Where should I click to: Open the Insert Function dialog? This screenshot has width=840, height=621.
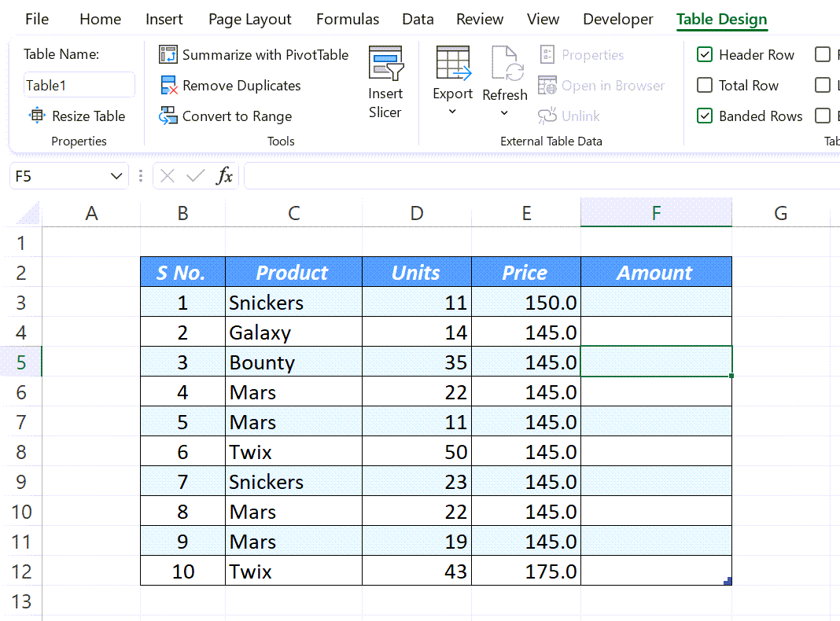click(x=224, y=175)
